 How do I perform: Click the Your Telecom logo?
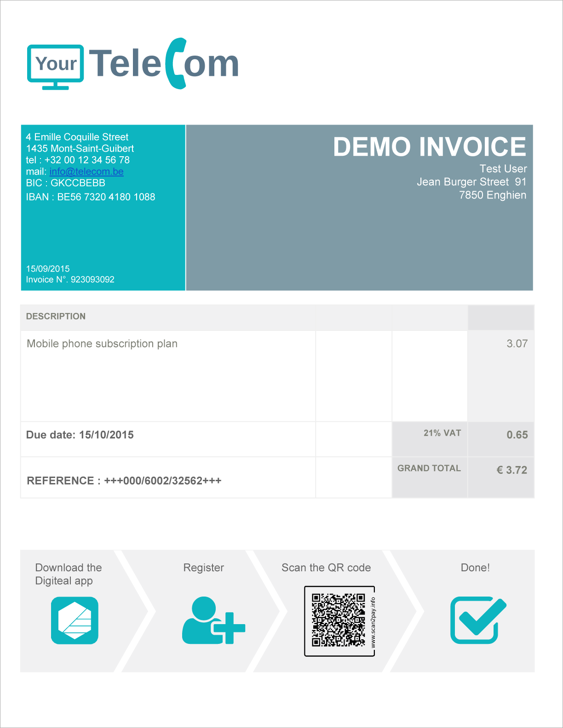click(133, 63)
